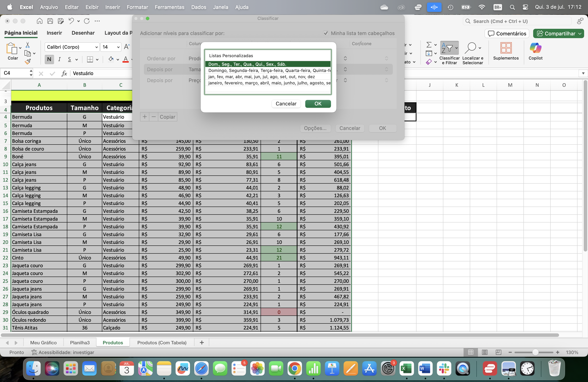Toggle underline S button
The image size is (588, 382).
[x=69, y=59]
